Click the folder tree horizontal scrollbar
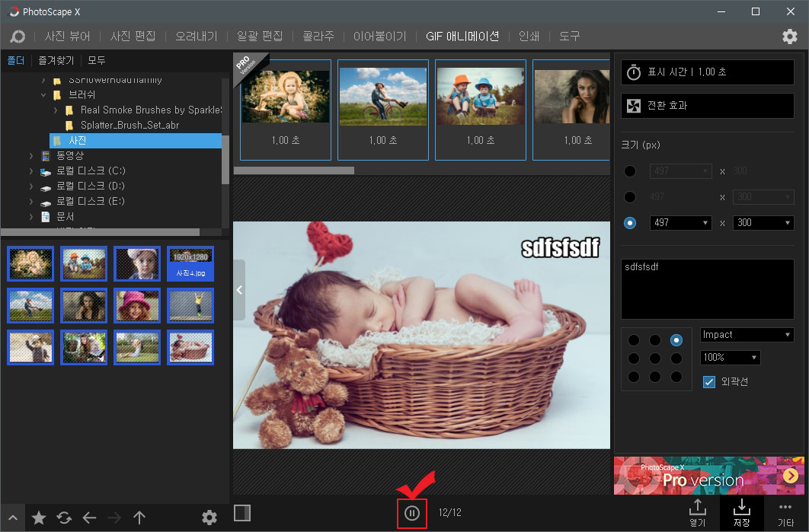The height and width of the screenshot is (532, 809). pos(100,232)
